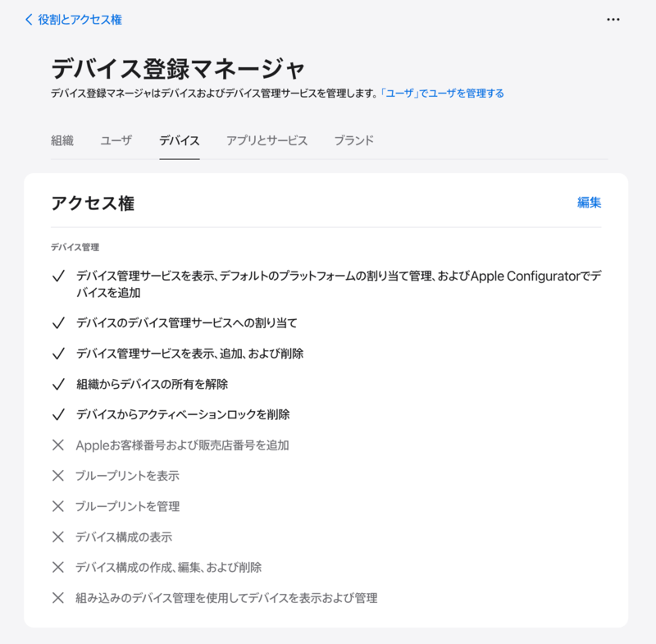The image size is (656, 644).
Task: Click X icon beside 組み込みのデバイス管理 permission
Action: pos(58,598)
